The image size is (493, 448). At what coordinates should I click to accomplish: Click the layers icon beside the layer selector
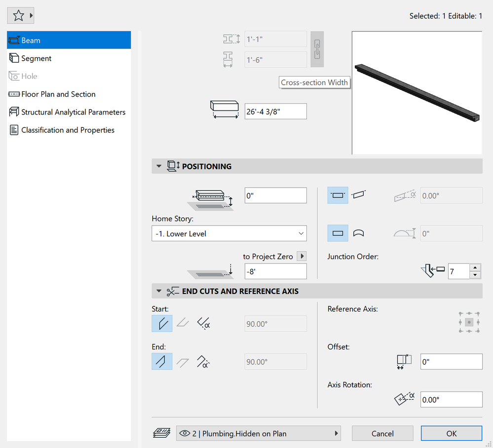pyautogui.click(x=161, y=433)
